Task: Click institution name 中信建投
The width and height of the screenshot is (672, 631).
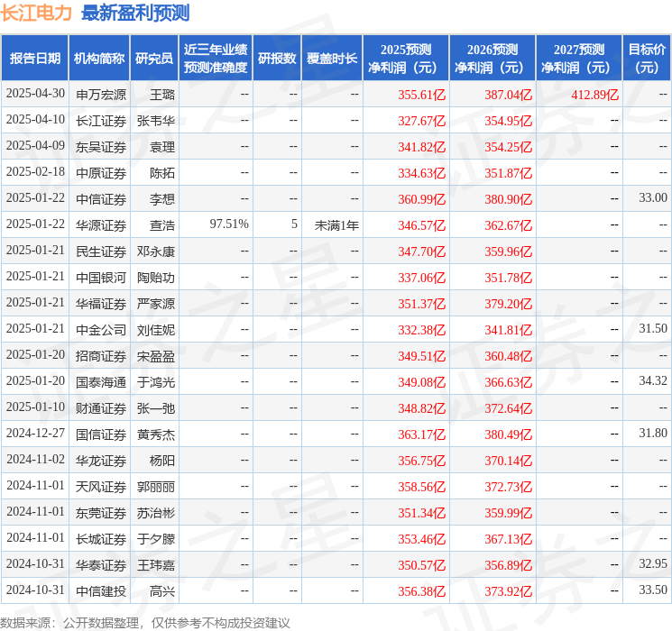Action: [x=101, y=591]
